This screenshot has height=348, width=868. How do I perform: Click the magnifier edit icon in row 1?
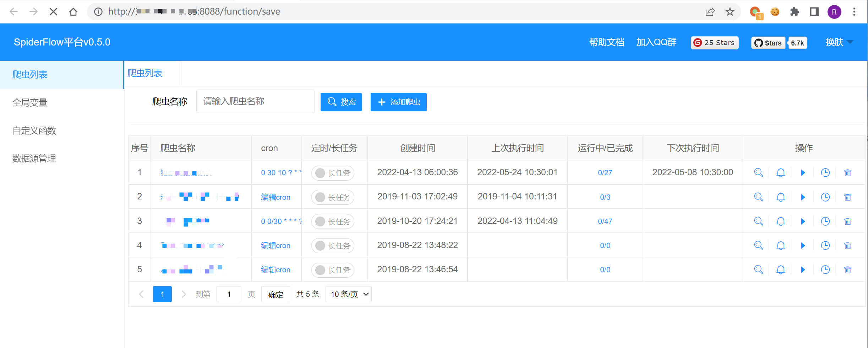coord(758,173)
